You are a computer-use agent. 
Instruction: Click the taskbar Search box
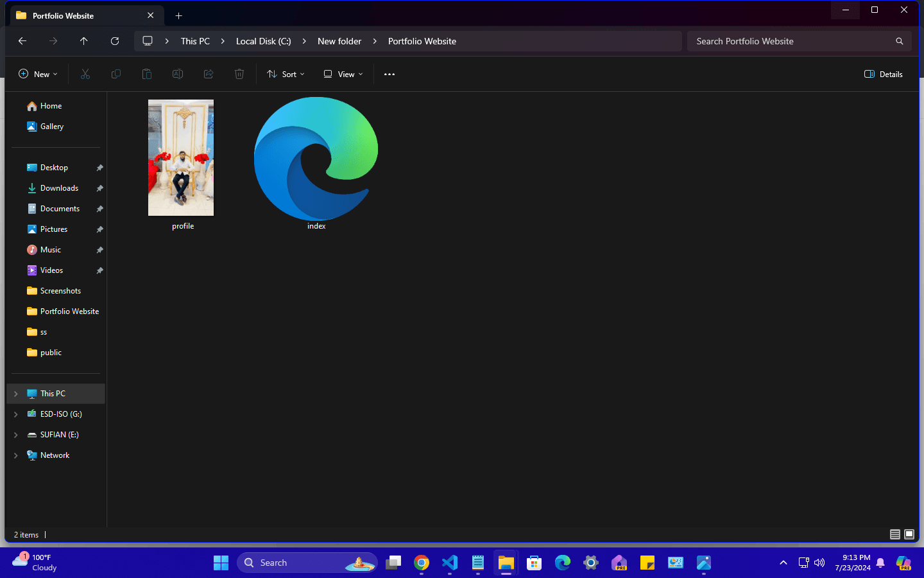click(x=307, y=563)
